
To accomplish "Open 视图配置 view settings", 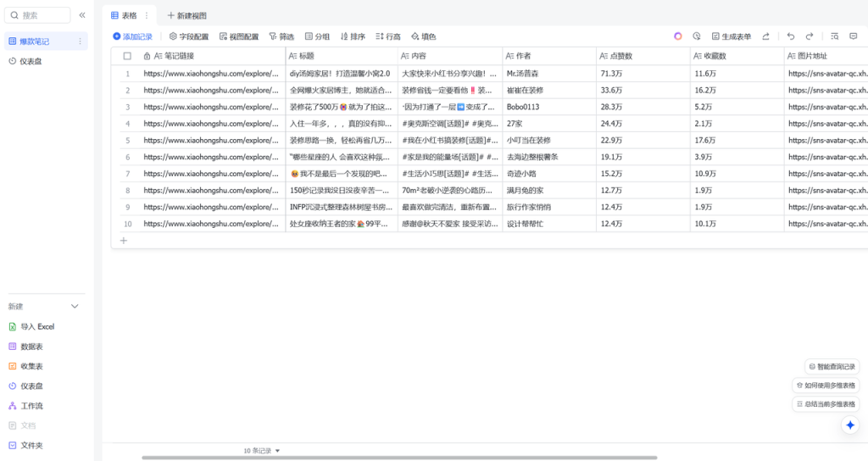I will [239, 36].
